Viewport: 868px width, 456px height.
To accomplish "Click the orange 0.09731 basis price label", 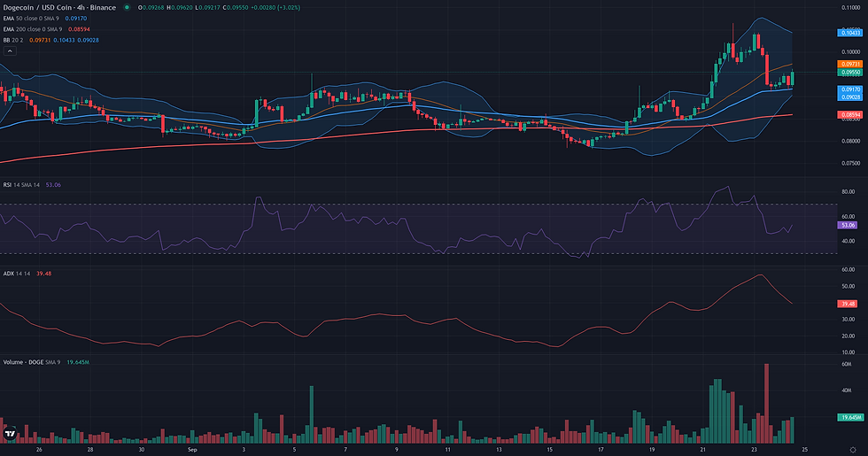I will click(849, 64).
